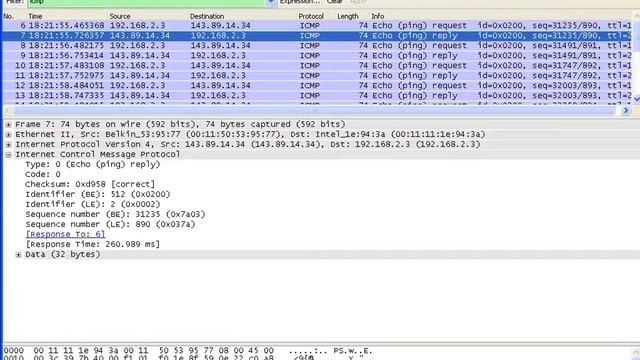The width and height of the screenshot is (640, 360).
Task: Select packet 6 echo request row
Action: 318,25
